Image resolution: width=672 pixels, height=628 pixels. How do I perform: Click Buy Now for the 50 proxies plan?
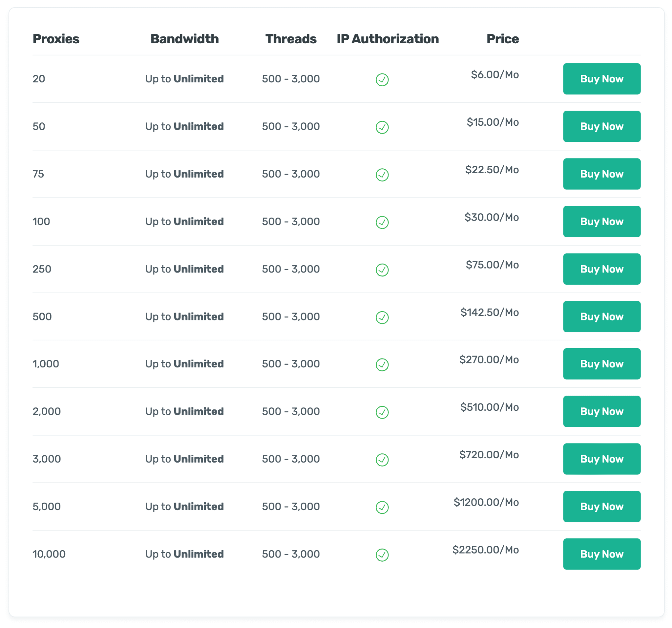602,126
